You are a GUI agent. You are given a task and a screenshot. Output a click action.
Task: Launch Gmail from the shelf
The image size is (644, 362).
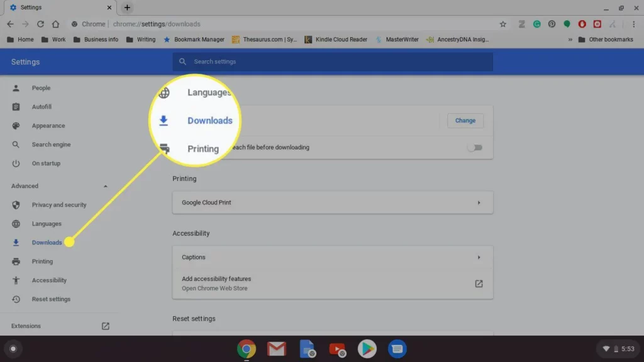click(x=277, y=349)
